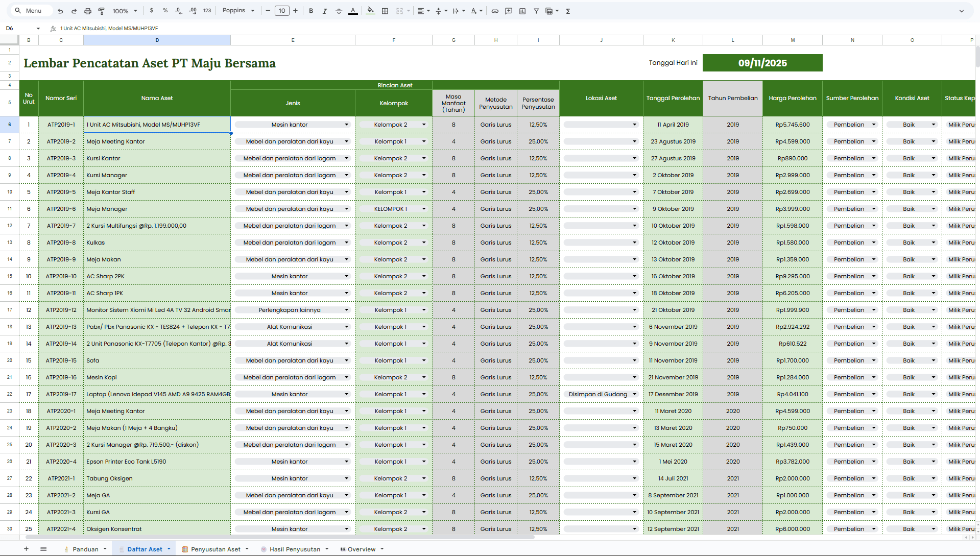Open the Poppins font dropdown
980x556 pixels.
(x=238, y=11)
